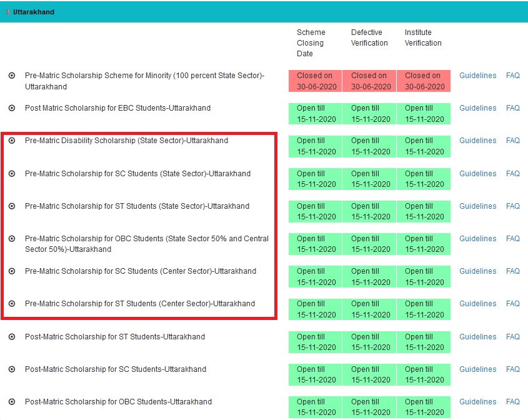The width and height of the screenshot is (528, 420).
Task: Open Guidelines for Pre-Matric Disability Scholarship
Action: 477,141
